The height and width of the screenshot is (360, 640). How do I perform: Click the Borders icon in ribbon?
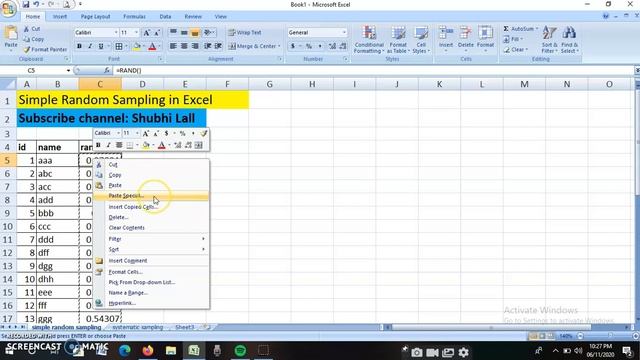[x=119, y=47]
